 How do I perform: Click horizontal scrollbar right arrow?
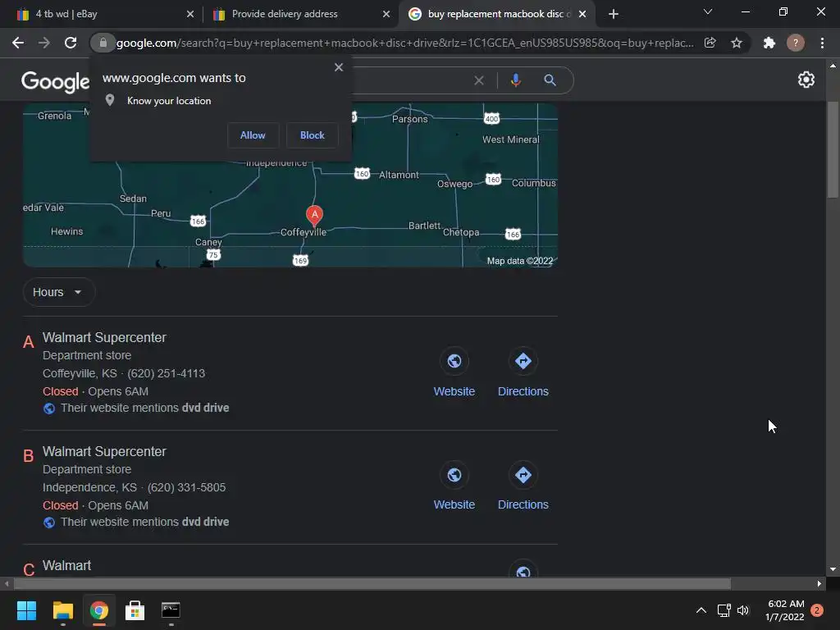click(819, 583)
